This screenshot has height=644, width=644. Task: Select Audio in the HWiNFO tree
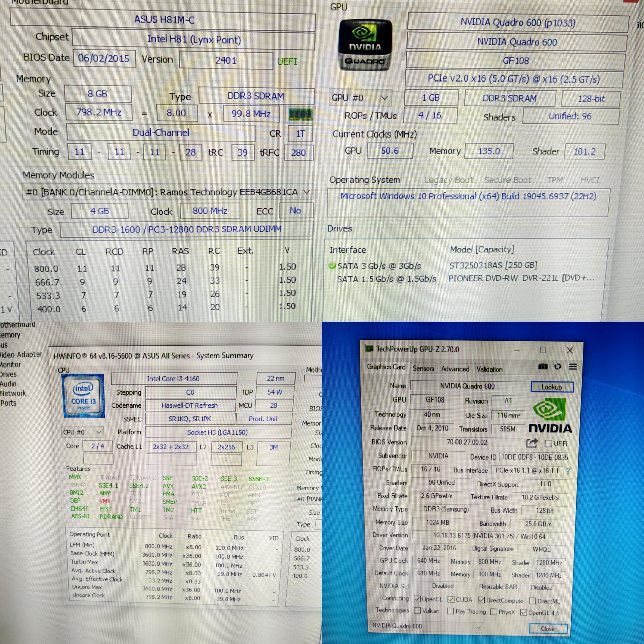tap(8, 384)
